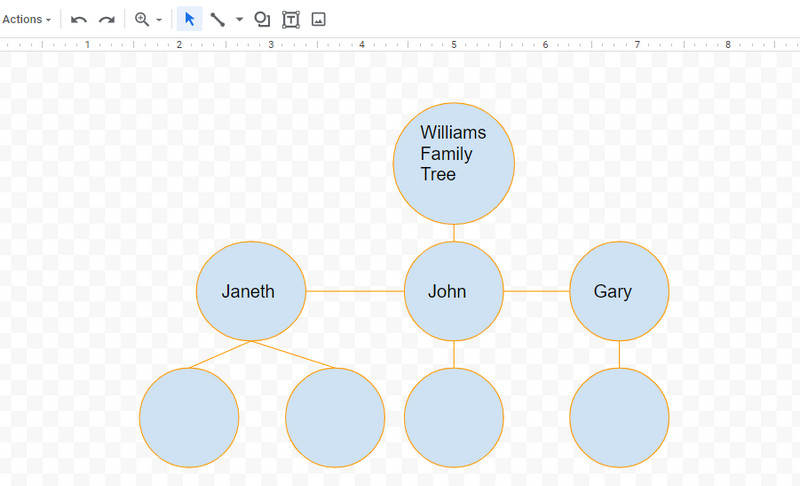Image resolution: width=800 pixels, height=486 pixels.
Task: Redo the last undone change
Action: [106, 19]
